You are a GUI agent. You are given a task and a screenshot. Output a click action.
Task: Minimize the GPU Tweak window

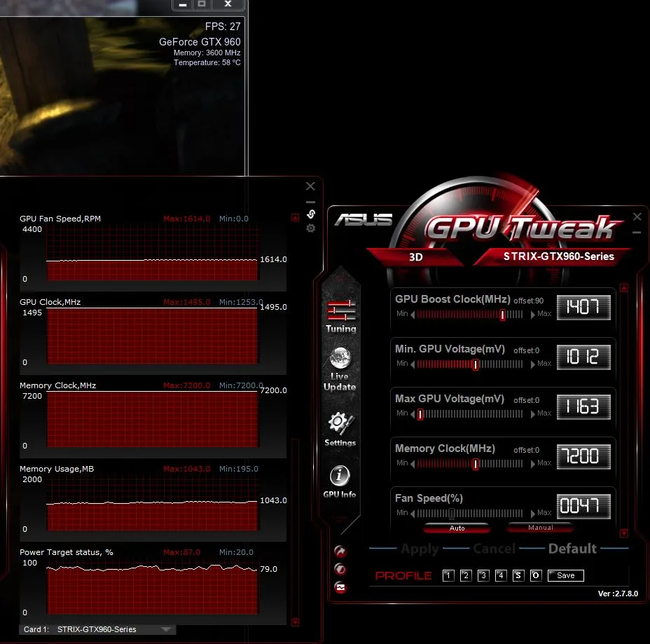[x=637, y=232]
